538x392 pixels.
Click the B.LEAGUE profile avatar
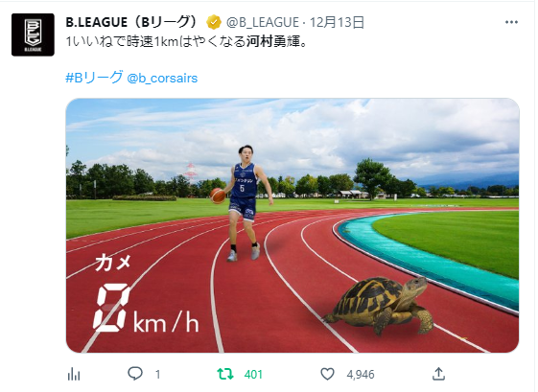33,35
